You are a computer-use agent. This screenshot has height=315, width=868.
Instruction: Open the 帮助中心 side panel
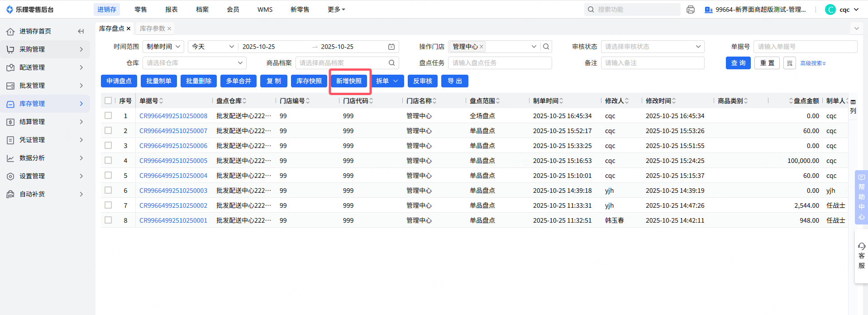click(861, 197)
